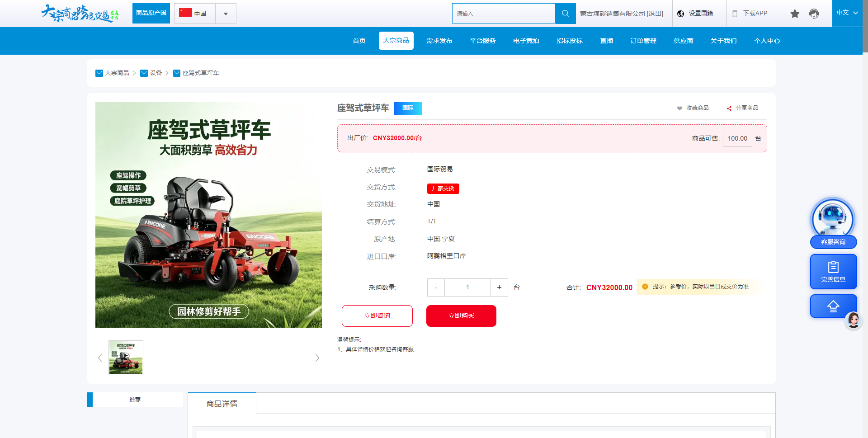Open 平台服务 menu item
The width and height of the screenshot is (868, 438).
point(483,41)
